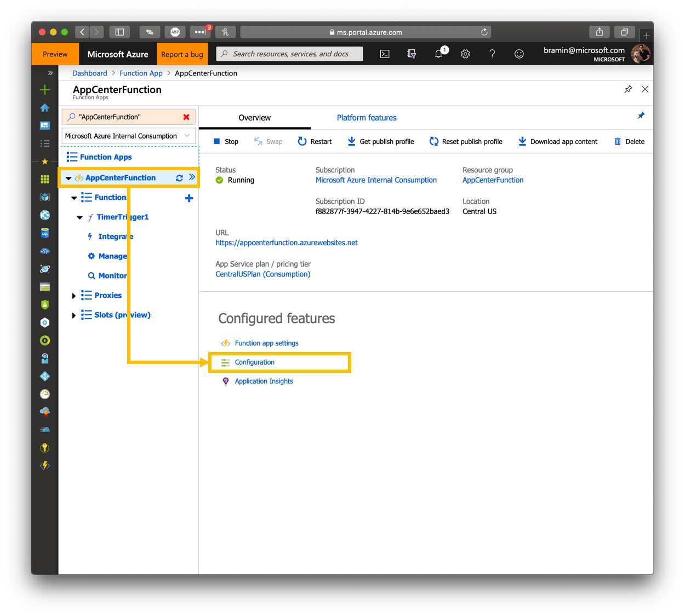Open Key Vaults yellow key icon

click(45, 448)
